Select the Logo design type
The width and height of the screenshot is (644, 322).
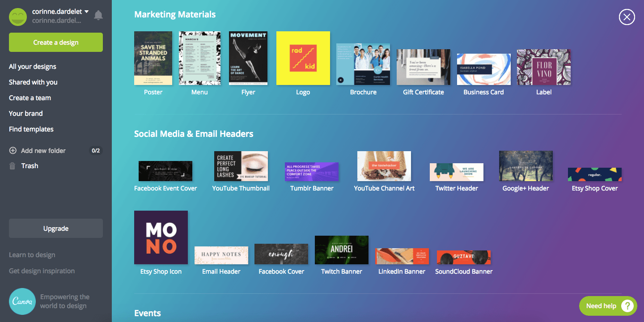pos(303,58)
